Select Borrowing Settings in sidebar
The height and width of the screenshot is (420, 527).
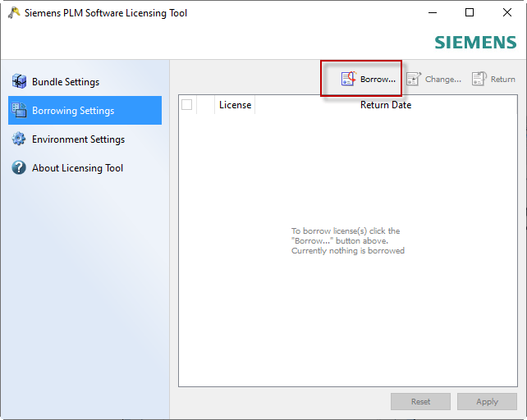tap(85, 110)
